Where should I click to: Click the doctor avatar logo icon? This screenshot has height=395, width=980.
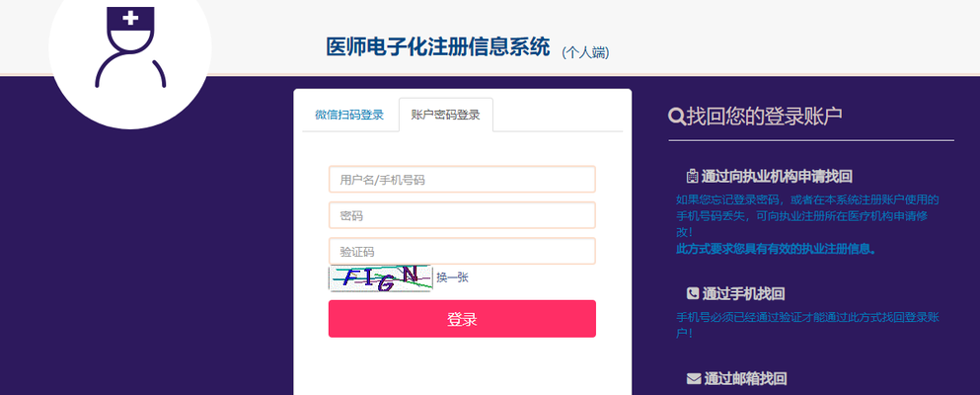click(x=130, y=46)
